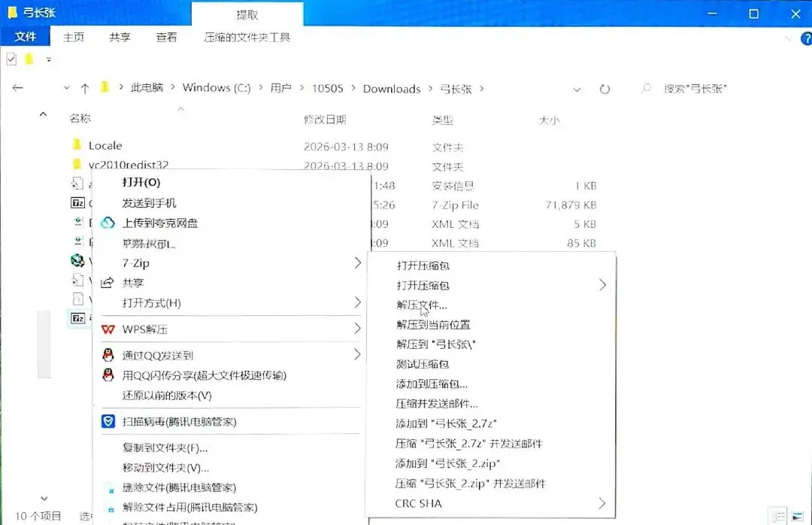This screenshot has width=812, height=525.
Task: Click the Explorer help question mark icon
Action: click(x=806, y=38)
